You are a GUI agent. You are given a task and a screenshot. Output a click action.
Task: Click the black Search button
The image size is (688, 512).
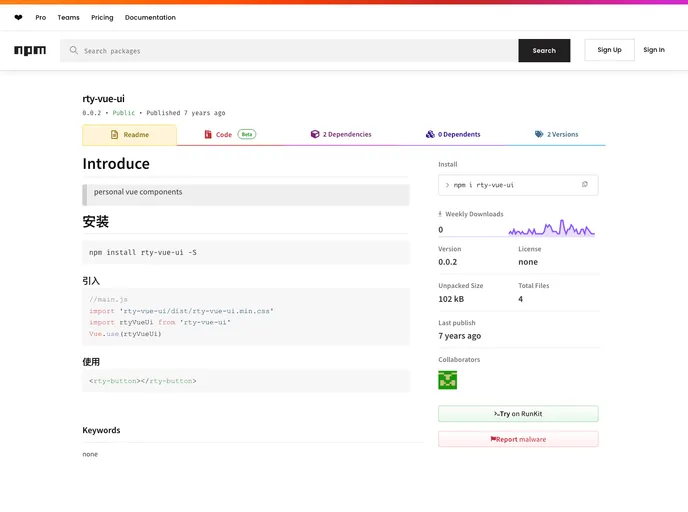coord(544,50)
